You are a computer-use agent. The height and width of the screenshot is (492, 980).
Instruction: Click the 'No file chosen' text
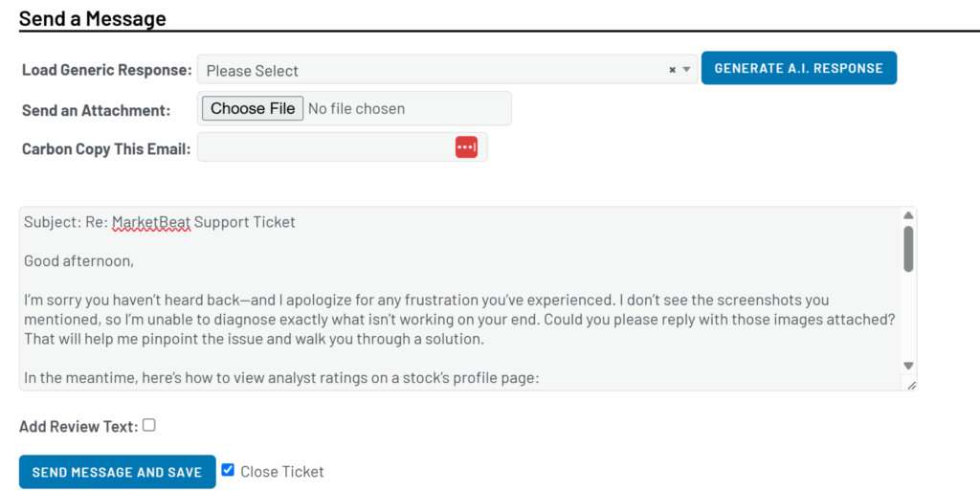tap(356, 109)
